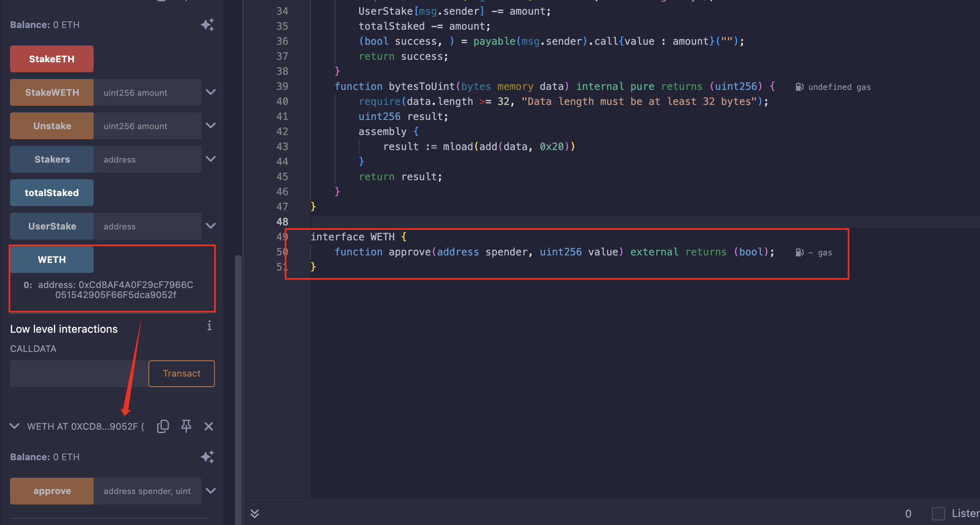Collapse the WETH AT 0XCD8 contract instance
This screenshot has width=980, height=525.
(x=15, y=426)
